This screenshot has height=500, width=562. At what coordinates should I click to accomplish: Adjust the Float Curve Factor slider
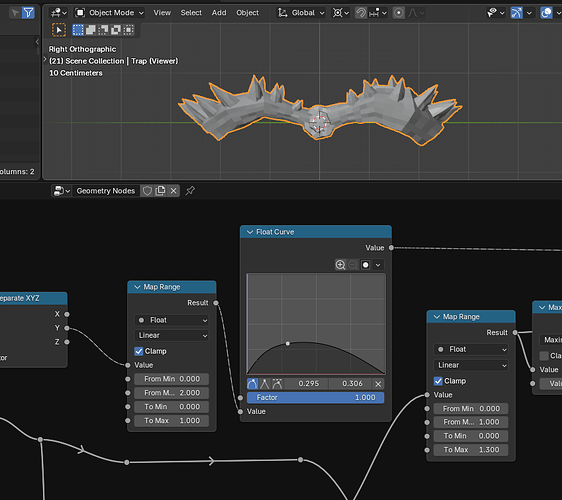pyautogui.click(x=315, y=397)
